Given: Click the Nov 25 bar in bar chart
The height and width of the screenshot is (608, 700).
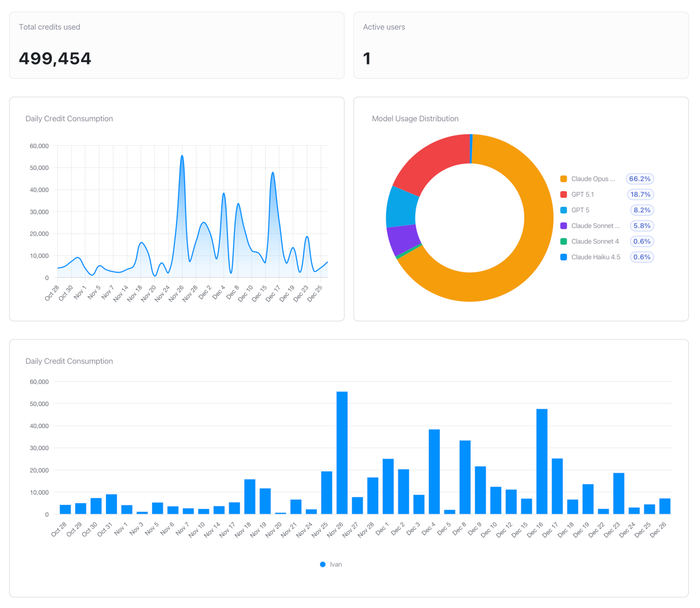Looking at the screenshot, I should tap(326, 493).
